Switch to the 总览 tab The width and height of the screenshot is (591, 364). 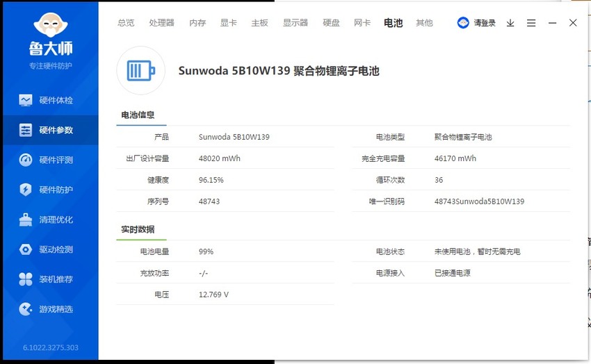pyautogui.click(x=126, y=23)
